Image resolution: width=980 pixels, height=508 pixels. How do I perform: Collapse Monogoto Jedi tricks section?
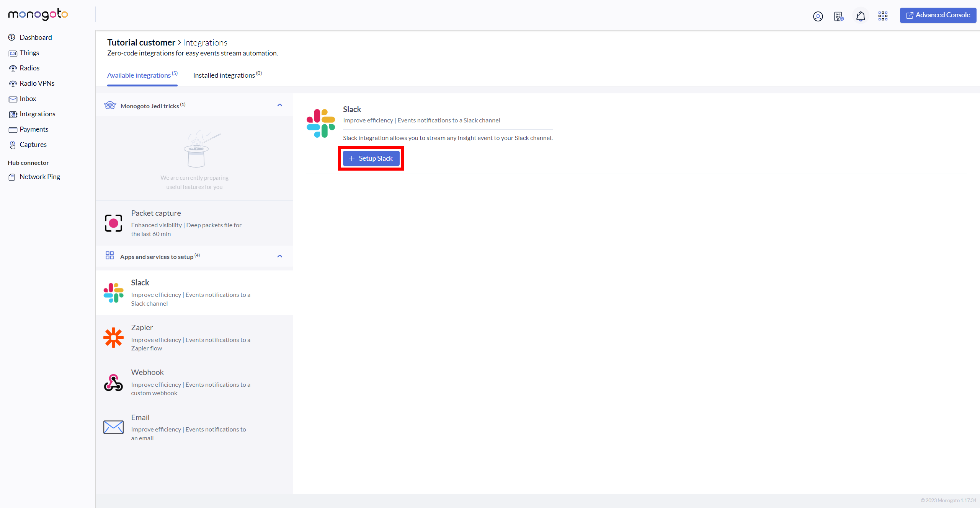pos(280,105)
